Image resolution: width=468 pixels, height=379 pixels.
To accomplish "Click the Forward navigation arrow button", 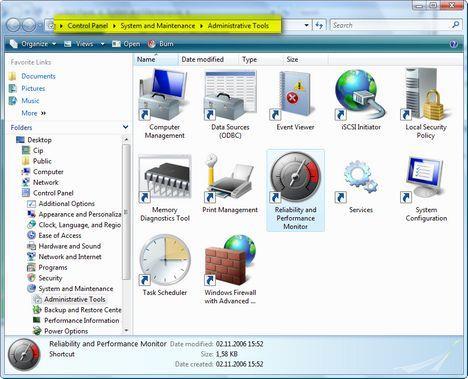I will point(29,25).
